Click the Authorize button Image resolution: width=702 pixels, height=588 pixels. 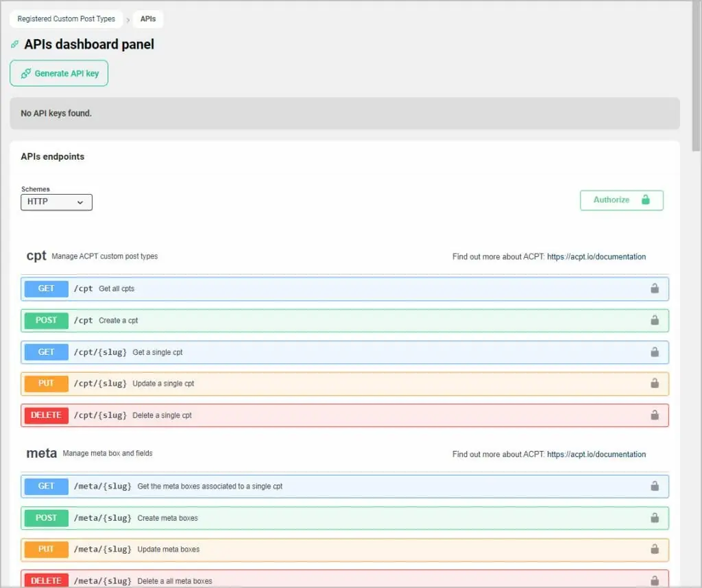[621, 200]
